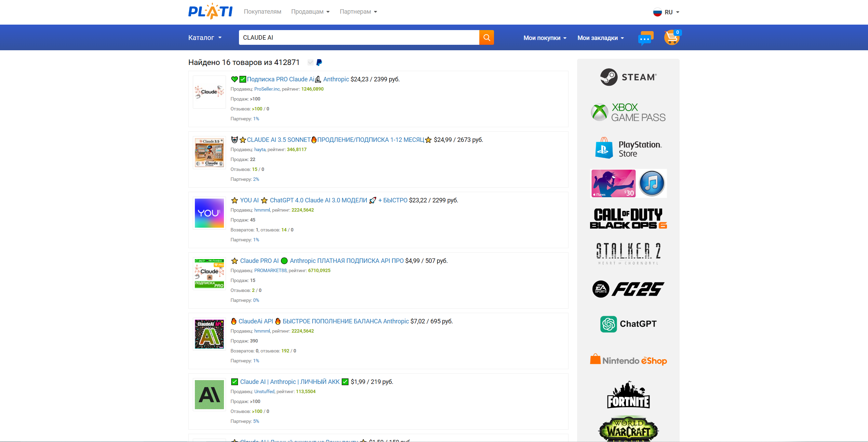This screenshot has width=868, height=442.
Task: Expand the Мои покупки dropdown
Action: 545,38
